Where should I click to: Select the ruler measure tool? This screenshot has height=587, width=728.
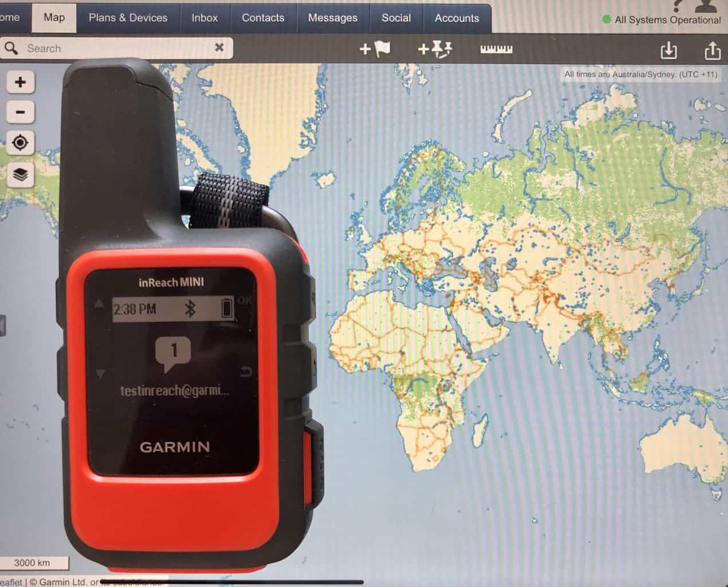pyautogui.click(x=496, y=49)
